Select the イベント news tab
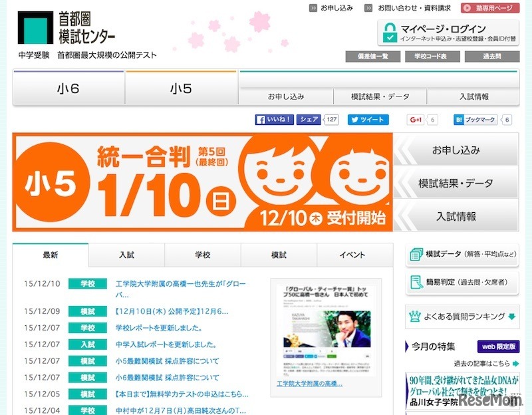 (353, 254)
